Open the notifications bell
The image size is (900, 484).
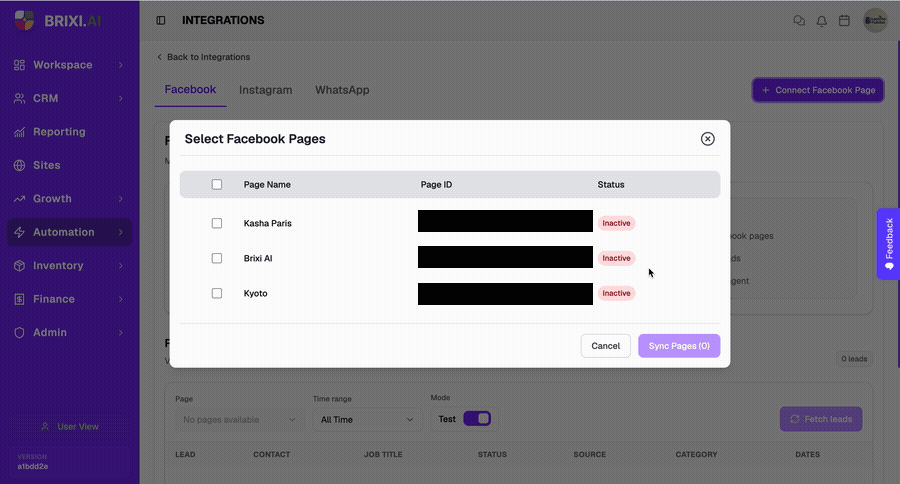(x=821, y=21)
